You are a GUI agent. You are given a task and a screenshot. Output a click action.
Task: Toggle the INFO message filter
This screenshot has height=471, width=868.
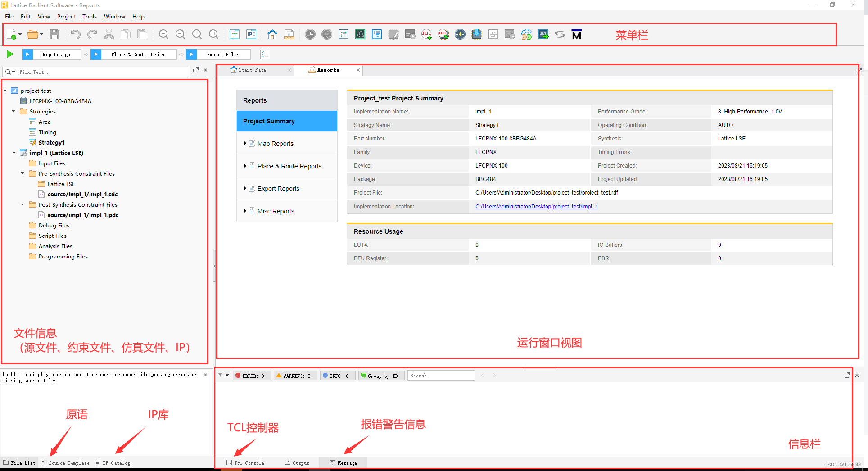click(337, 376)
